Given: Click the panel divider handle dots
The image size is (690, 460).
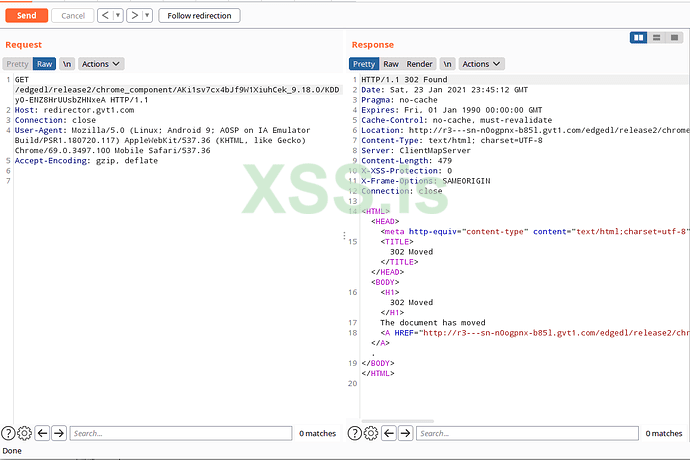Looking at the screenshot, I should click(x=344, y=236).
